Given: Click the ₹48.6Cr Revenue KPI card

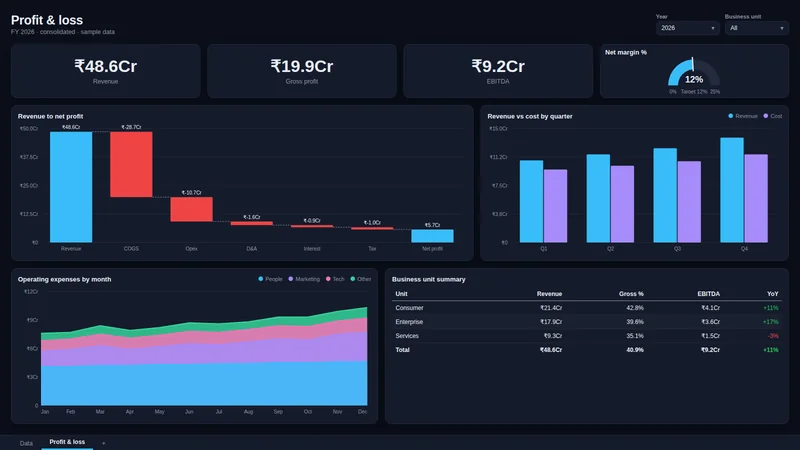Looking at the screenshot, I should (106, 71).
